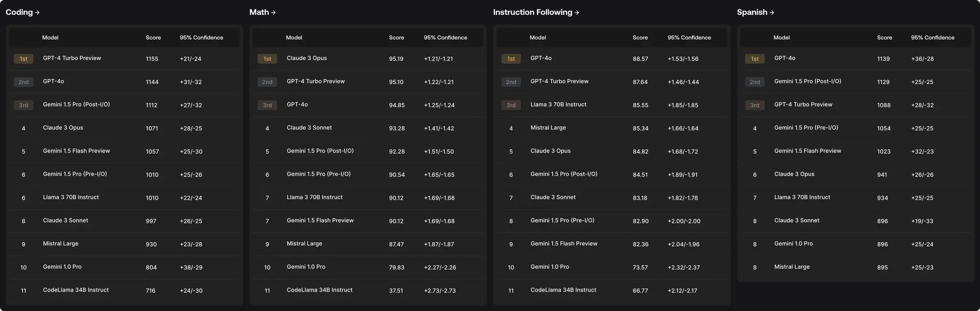Click the 3rd badge in Spanish table
Screen dimensions: 980x311
point(755,105)
